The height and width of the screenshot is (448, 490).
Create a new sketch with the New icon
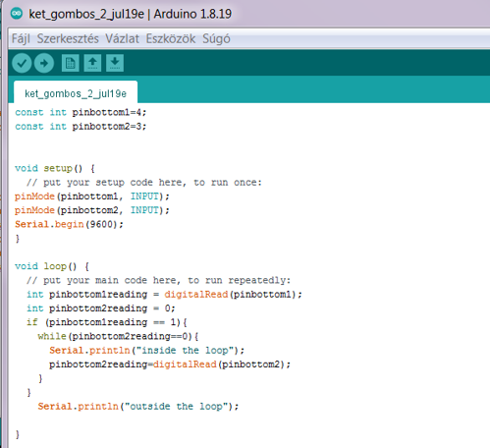(71, 63)
